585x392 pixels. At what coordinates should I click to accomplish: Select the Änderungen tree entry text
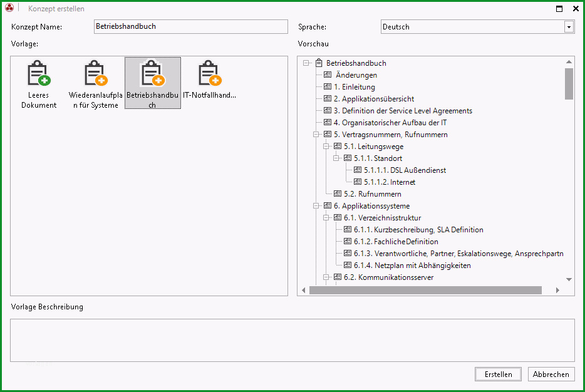pyautogui.click(x=356, y=75)
